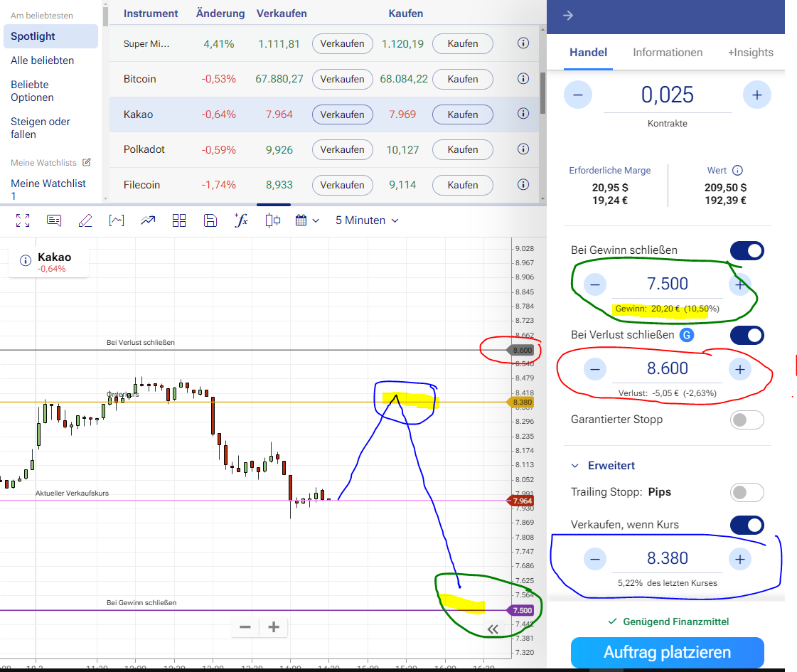Select 'Alle beliebten' in the sidebar
The height and width of the screenshot is (672, 797).
(x=43, y=60)
